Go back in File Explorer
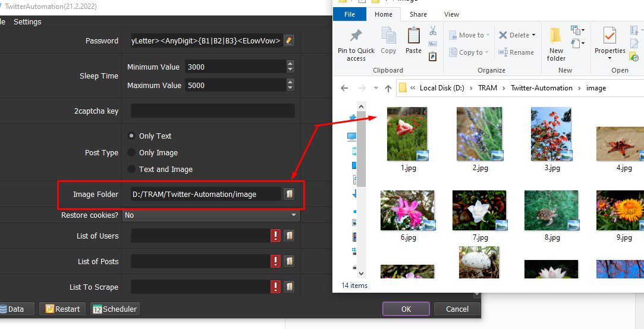644x329 pixels. 344,88
